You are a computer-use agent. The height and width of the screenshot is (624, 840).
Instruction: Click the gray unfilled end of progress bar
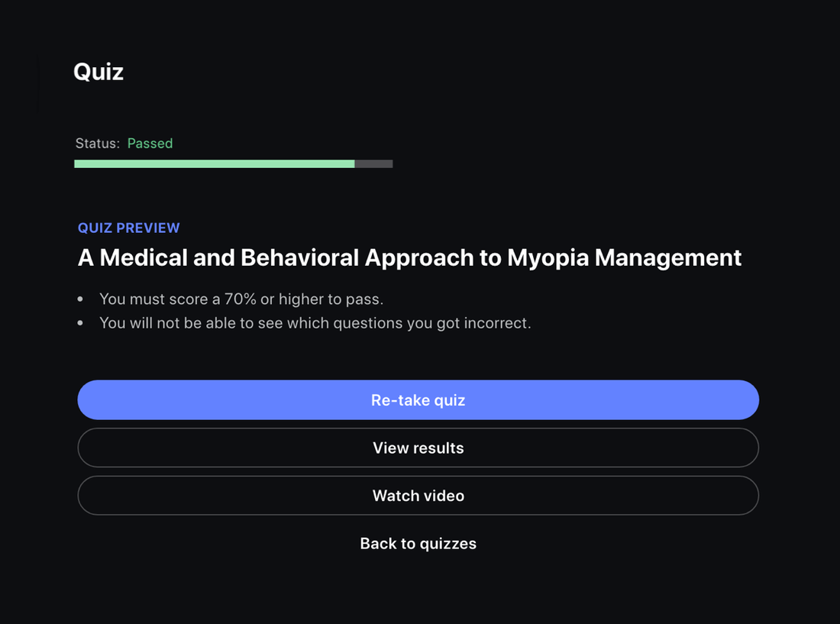(x=373, y=164)
